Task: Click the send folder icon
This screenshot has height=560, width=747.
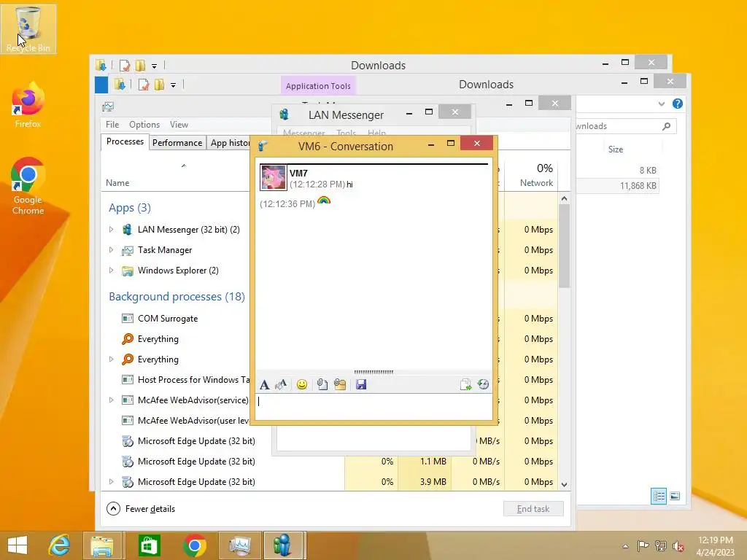Action: coord(340,384)
